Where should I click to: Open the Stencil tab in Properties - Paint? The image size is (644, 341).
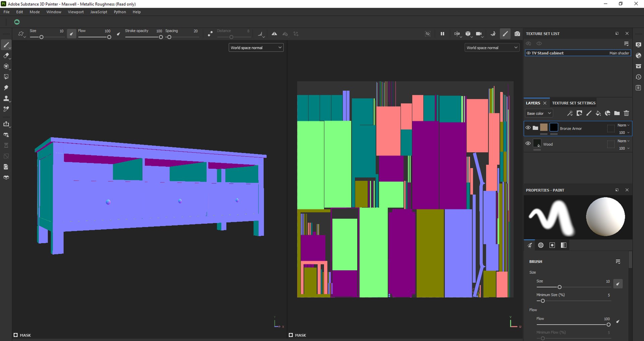(552, 245)
